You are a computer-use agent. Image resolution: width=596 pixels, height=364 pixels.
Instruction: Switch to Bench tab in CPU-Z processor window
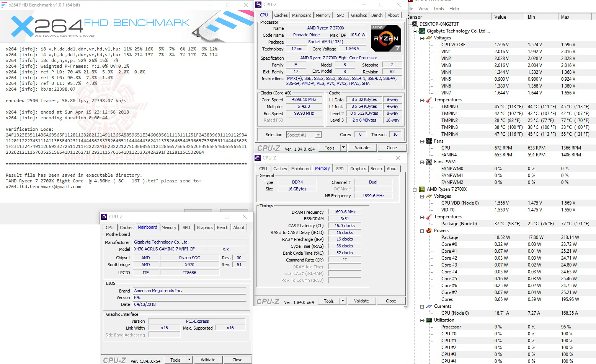(377, 15)
